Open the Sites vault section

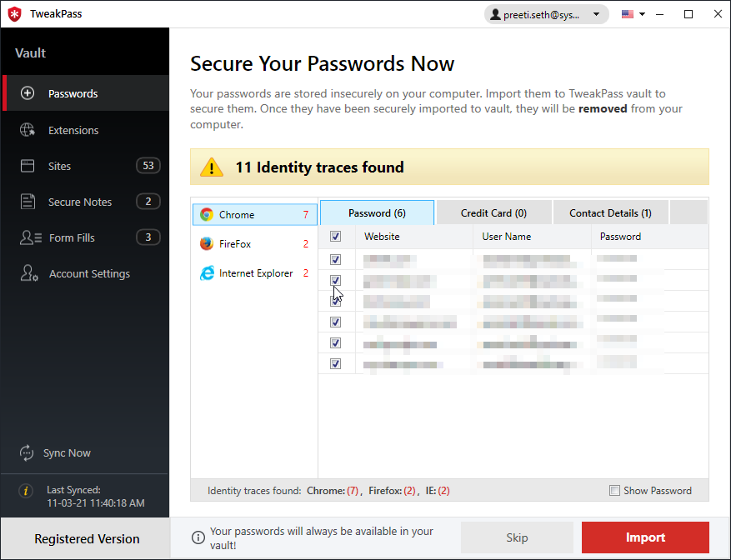coord(59,166)
